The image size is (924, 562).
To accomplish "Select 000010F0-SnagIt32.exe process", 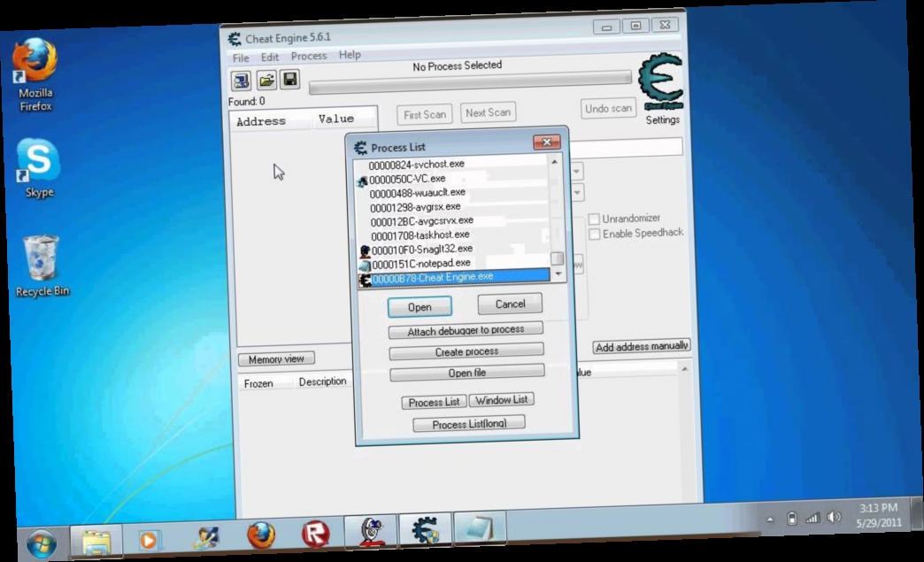I will [454, 250].
